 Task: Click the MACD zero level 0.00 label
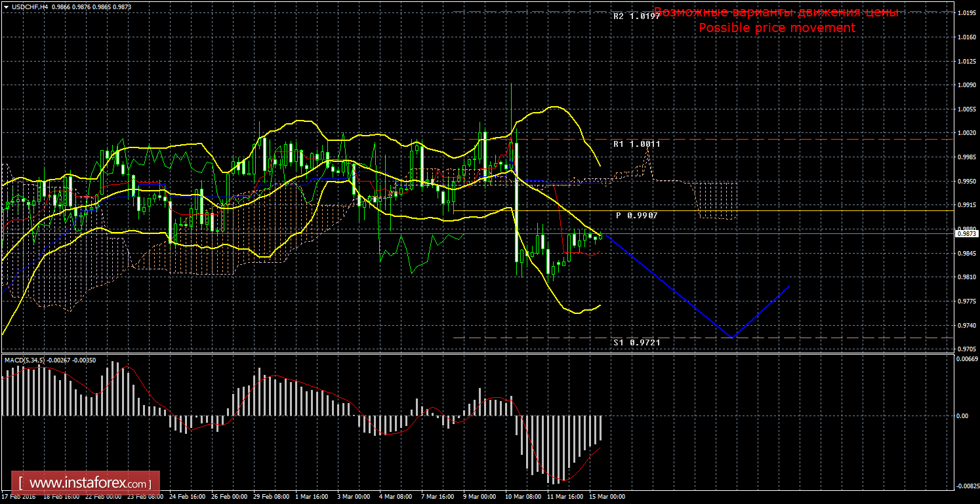(962, 416)
